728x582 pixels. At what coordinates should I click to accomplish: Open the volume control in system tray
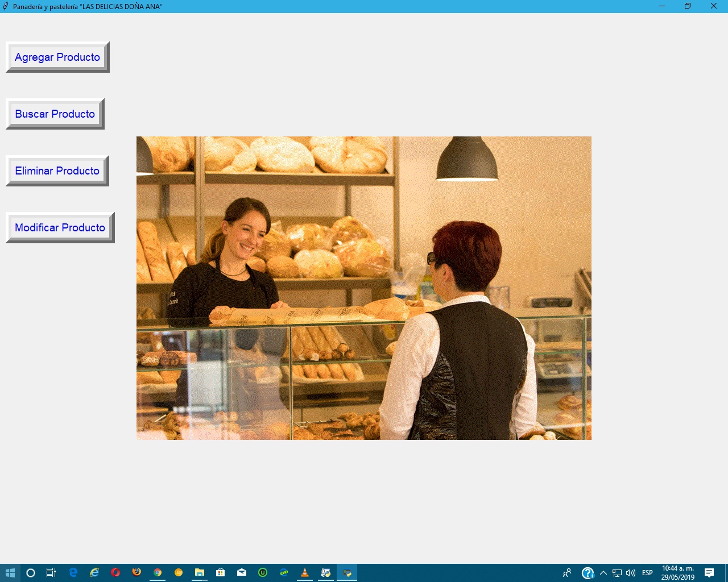pos(631,572)
